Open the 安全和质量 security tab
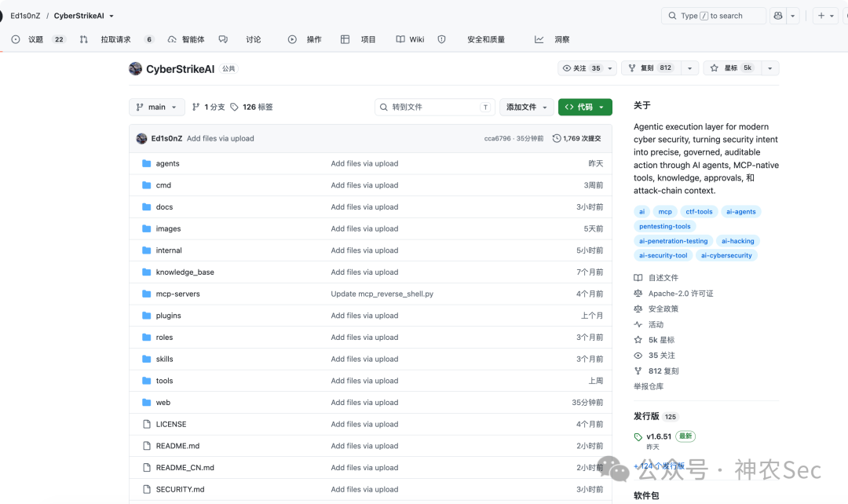Viewport: 848px width, 504px height. coord(472,39)
